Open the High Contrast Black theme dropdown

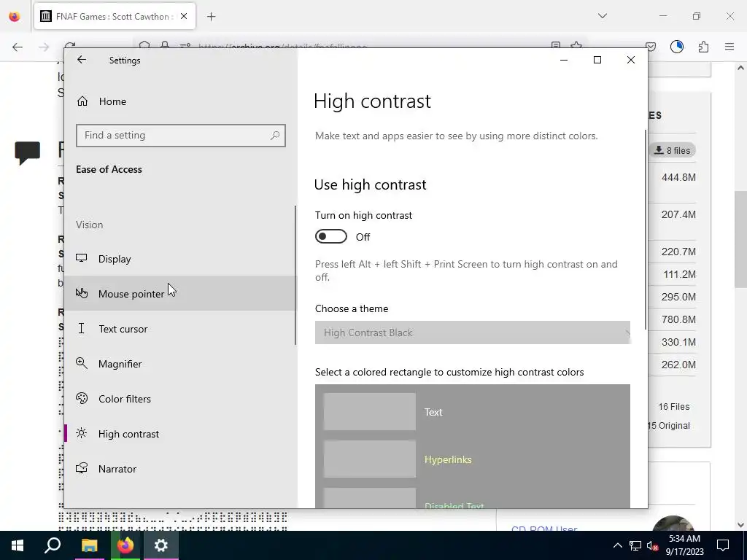[x=472, y=332]
